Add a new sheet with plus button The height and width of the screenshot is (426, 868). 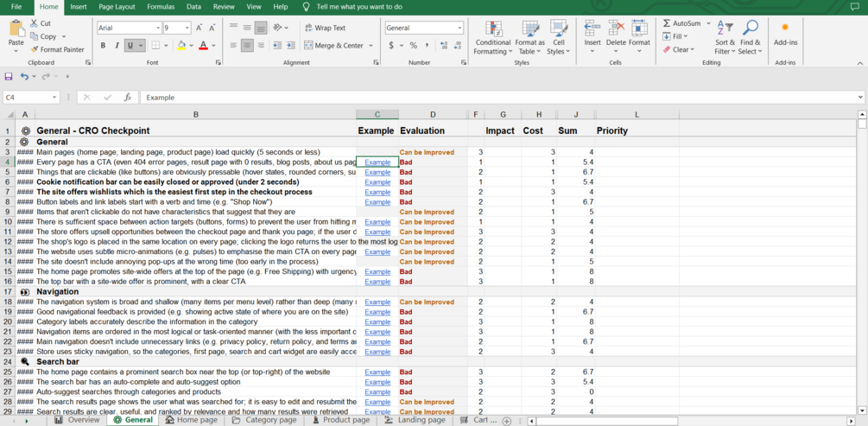[x=506, y=421]
